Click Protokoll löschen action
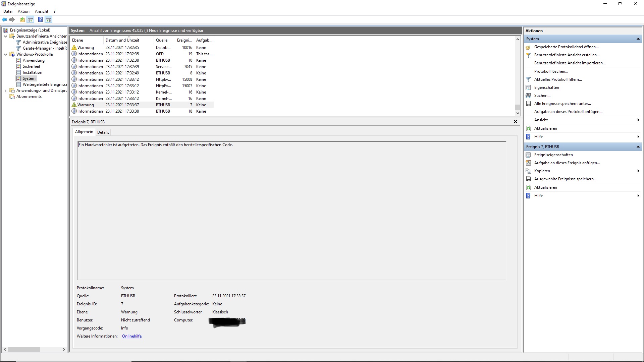This screenshot has height=362, width=644. (x=551, y=71)
